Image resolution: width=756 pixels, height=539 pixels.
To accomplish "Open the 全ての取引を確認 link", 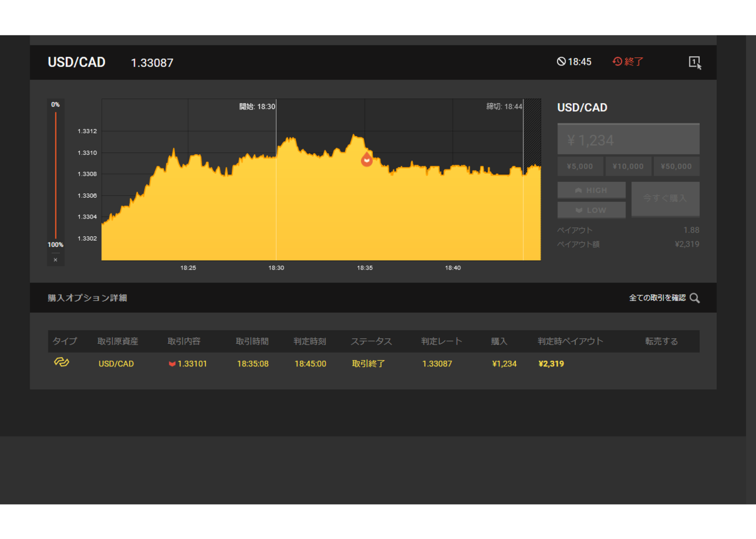I will (x=657, y=298).
